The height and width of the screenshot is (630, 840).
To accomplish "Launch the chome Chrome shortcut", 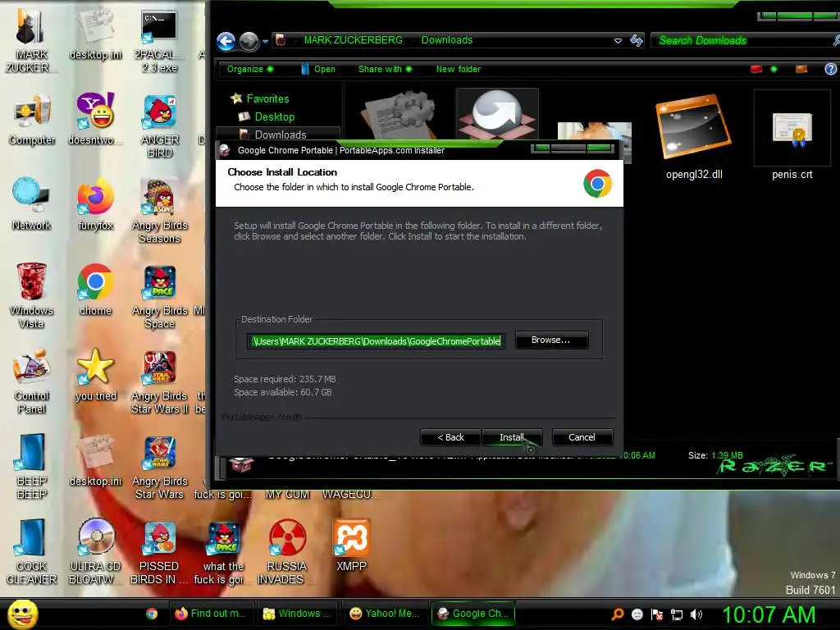I will click(95, 290).
